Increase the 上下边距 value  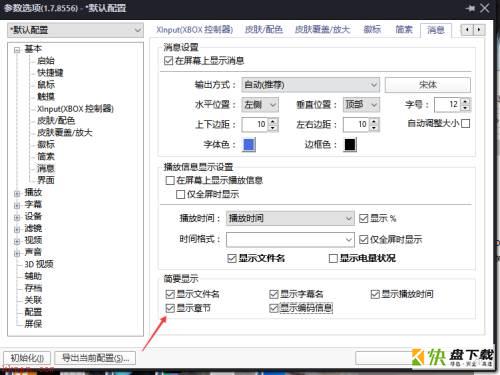pyautogui.click(x=273, y=121)
